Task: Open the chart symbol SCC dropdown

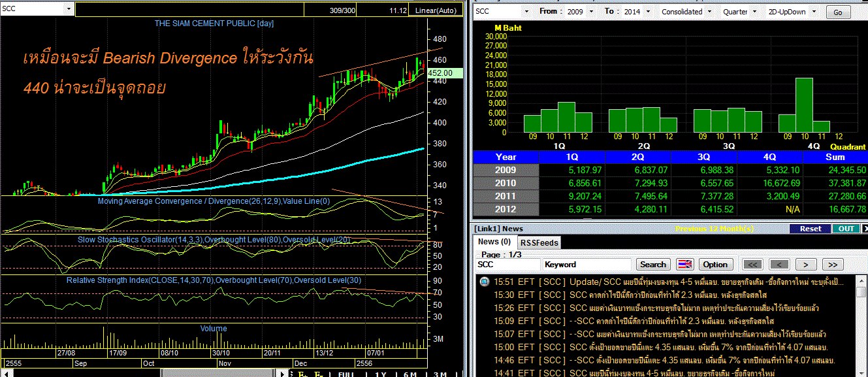Action: [70, 9]
